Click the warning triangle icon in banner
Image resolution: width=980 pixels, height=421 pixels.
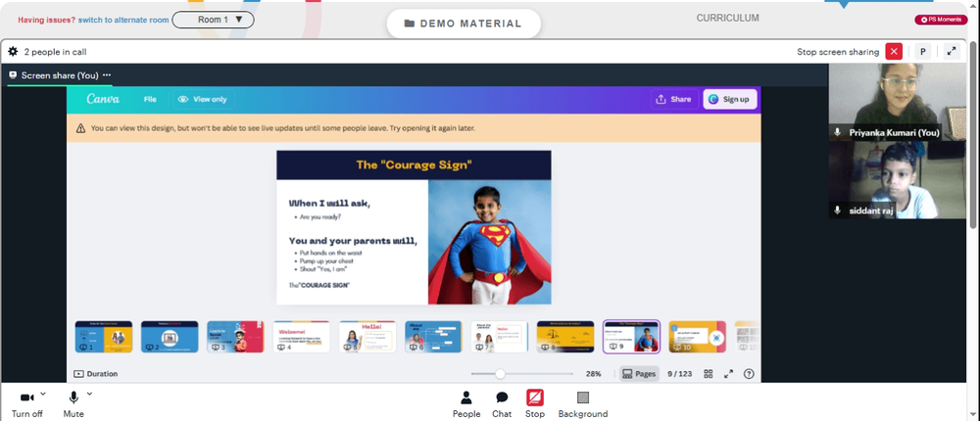pyautogui.click(x=80, y=128)
